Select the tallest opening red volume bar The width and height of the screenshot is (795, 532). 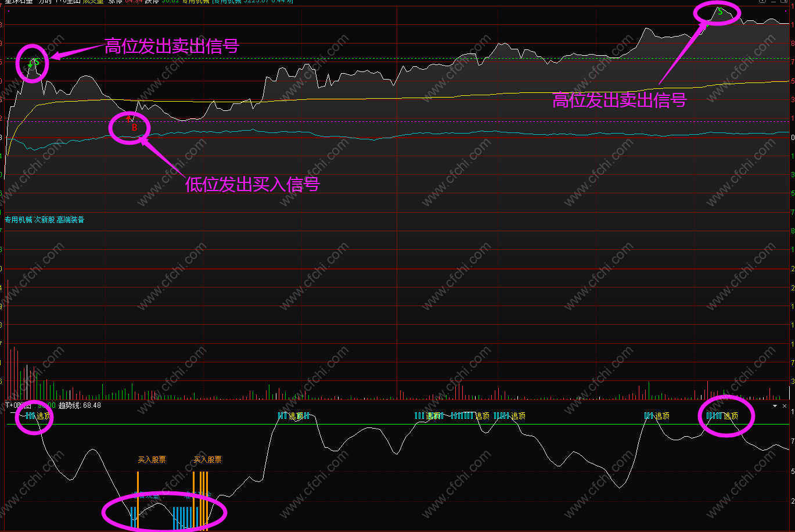[8, 340]
